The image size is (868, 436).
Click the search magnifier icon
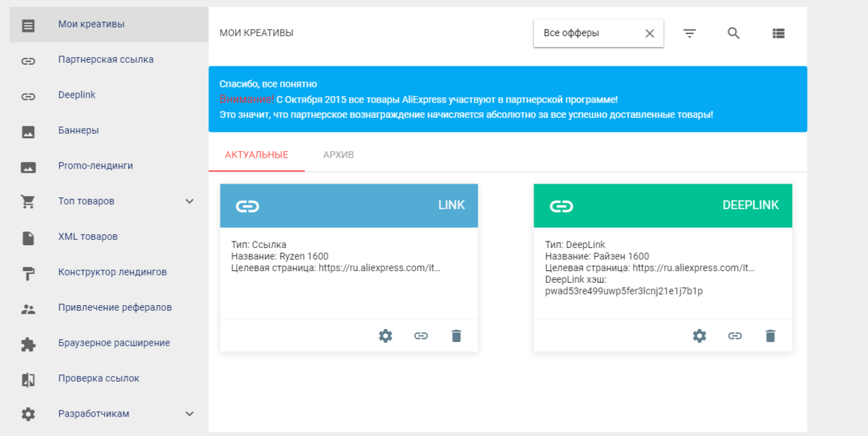click(733, 33)
